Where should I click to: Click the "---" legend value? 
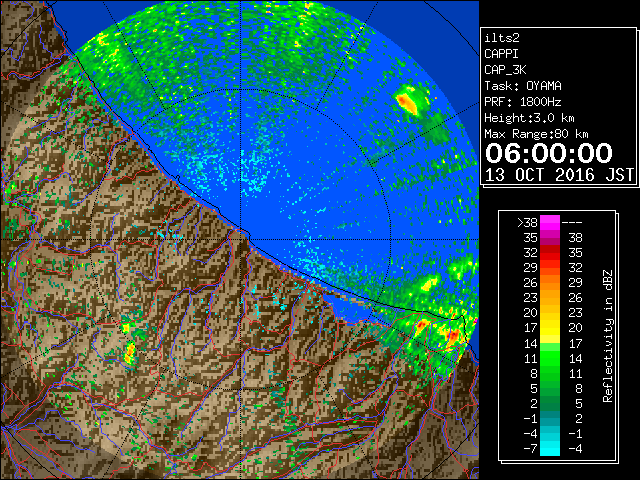572,223
